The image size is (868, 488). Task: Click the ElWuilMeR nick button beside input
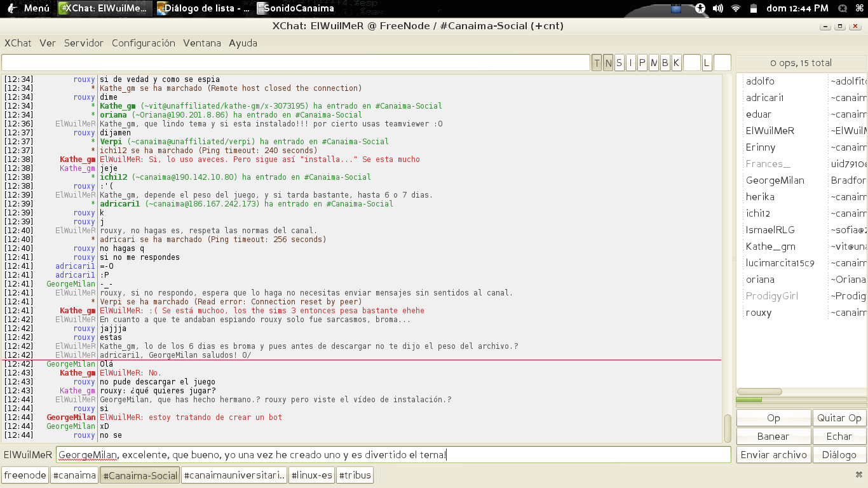28,455
